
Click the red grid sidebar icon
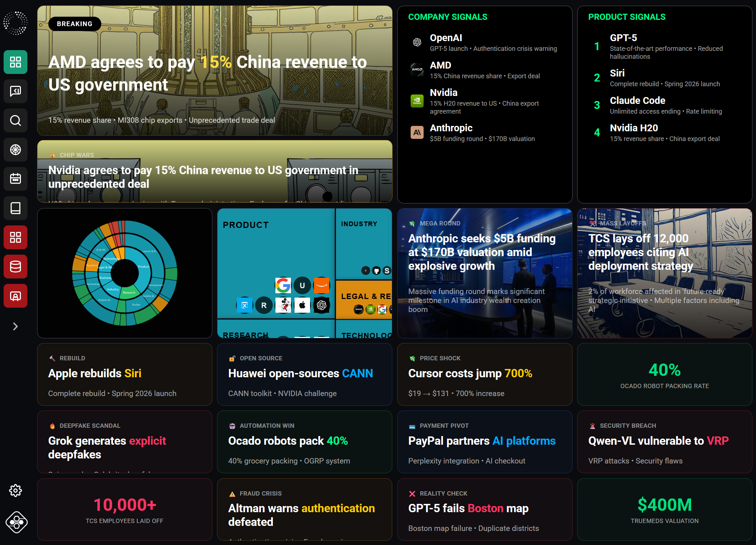16,237
